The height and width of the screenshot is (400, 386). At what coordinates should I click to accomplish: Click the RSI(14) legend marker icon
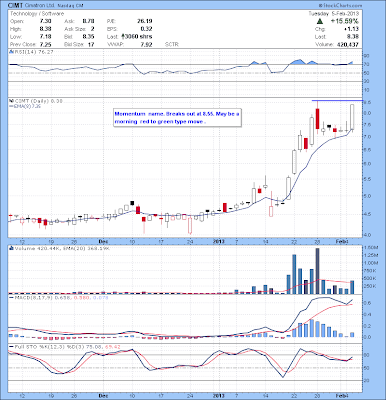11,52
